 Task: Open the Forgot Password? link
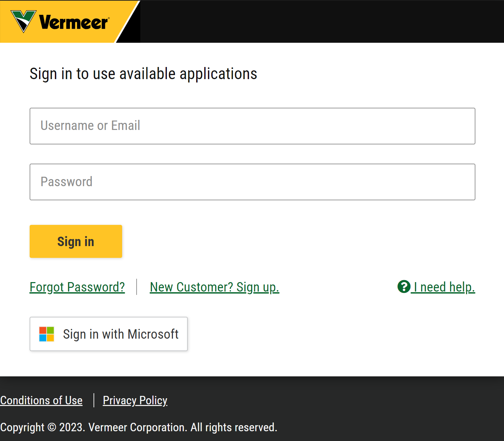77,287
